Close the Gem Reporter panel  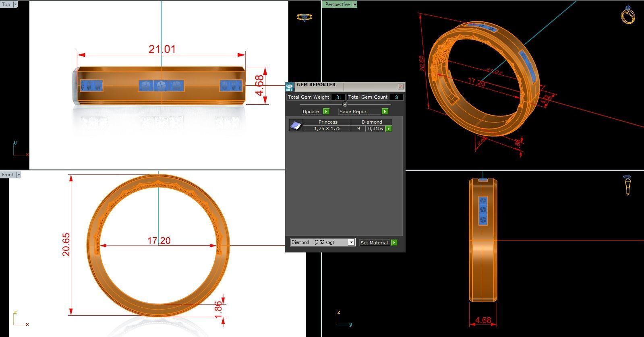click(x=401, y=86)
